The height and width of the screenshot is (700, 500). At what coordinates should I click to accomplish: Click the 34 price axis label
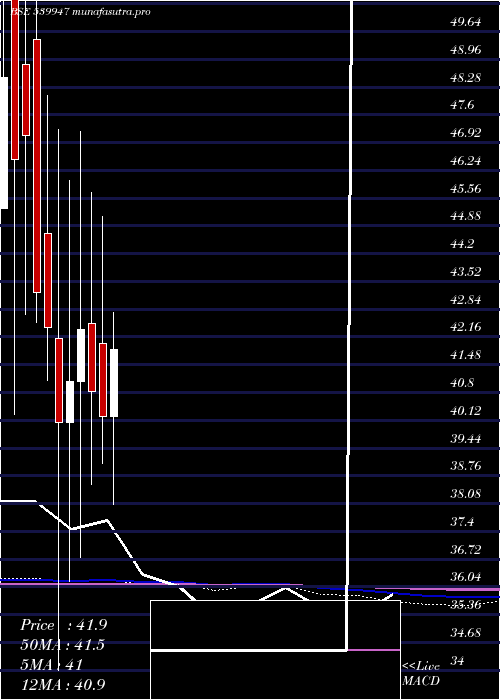click(x=457, y=660)
